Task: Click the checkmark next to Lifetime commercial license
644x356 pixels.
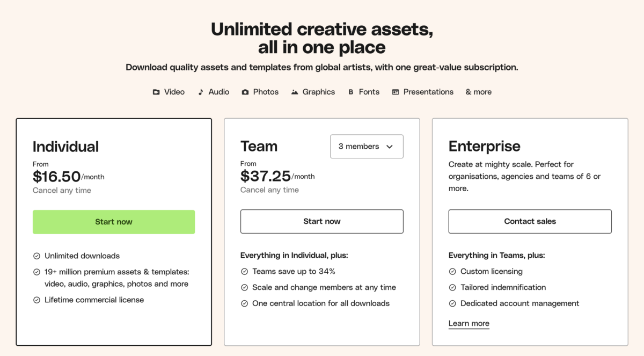Action: point(37,300)
